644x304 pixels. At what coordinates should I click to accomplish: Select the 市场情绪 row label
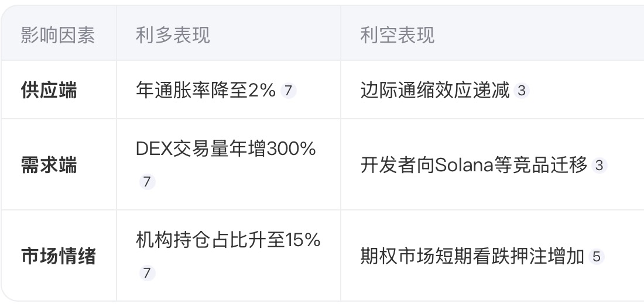[59, 257]
